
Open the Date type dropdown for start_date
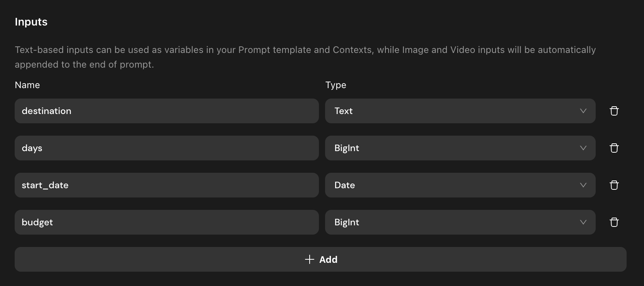[x=460, y=185]
